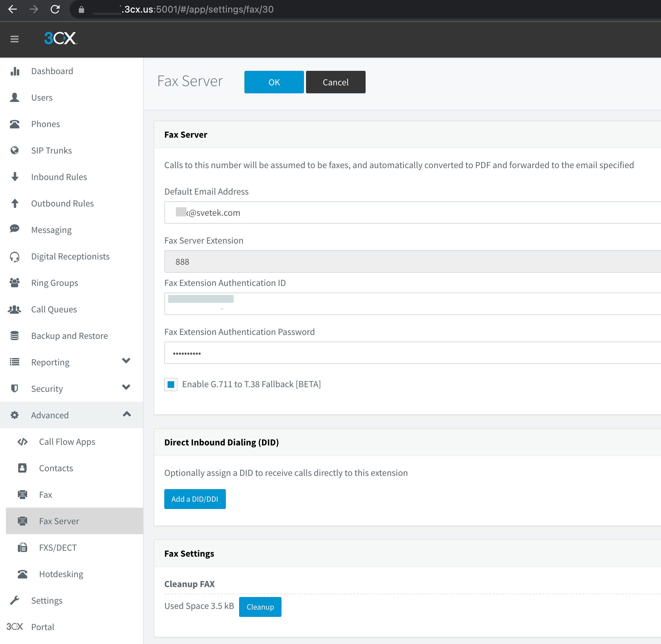The width and height of the screenshot is (661, 644).
Task: Click the Fax Server Extension field 888
Action: tap(413, 261)
